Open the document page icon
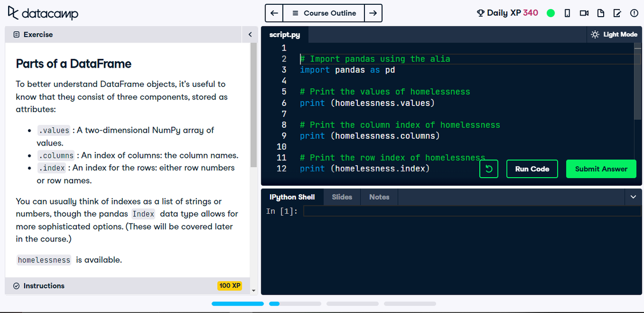This screenshot has height=313, width=644. point(601,13)
